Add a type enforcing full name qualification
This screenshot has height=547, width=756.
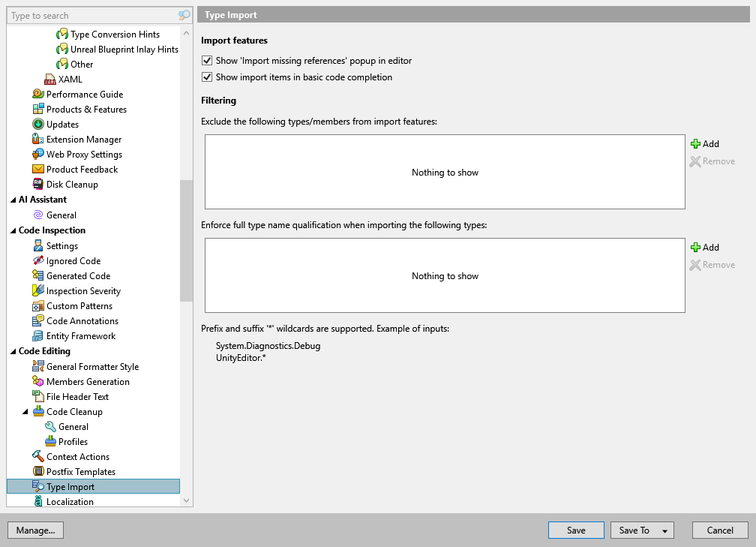705,248
